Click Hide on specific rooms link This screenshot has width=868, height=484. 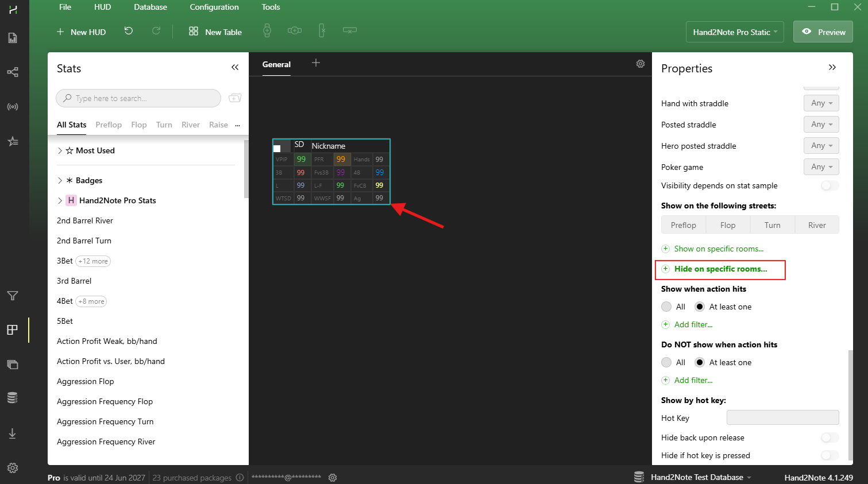(x=715, y=269)
